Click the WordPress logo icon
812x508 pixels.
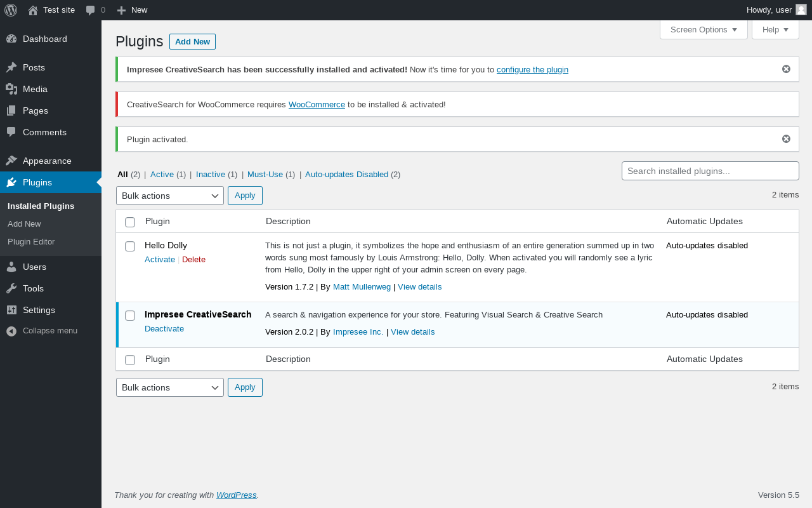pyautogui.click(x=11, y=10)
